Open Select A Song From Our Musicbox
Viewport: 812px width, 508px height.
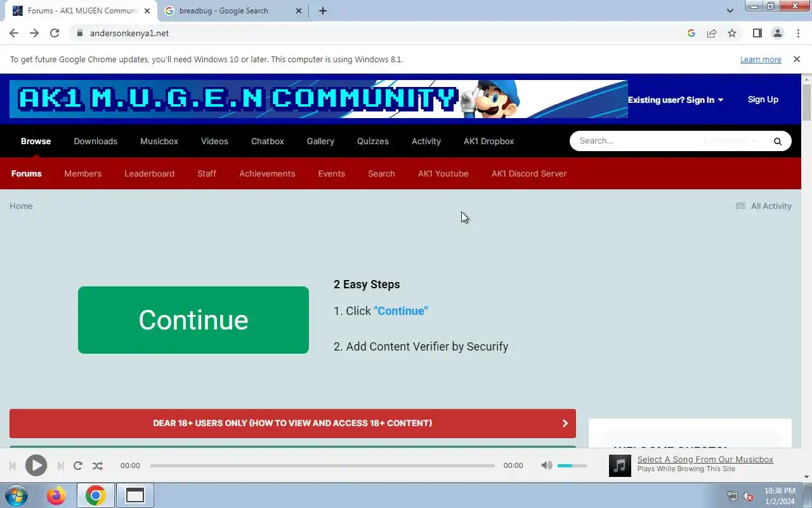[705, 459]
